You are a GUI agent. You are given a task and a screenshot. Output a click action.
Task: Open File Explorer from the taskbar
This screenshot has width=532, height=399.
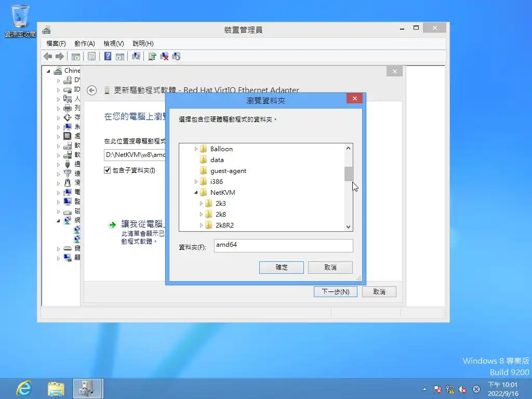56,389
